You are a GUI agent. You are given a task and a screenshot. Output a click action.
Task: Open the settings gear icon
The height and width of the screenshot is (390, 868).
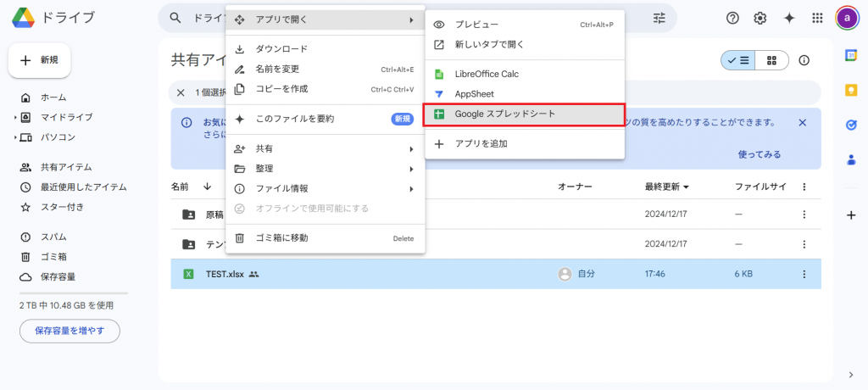pyautogui.click(x=760, y=19)
